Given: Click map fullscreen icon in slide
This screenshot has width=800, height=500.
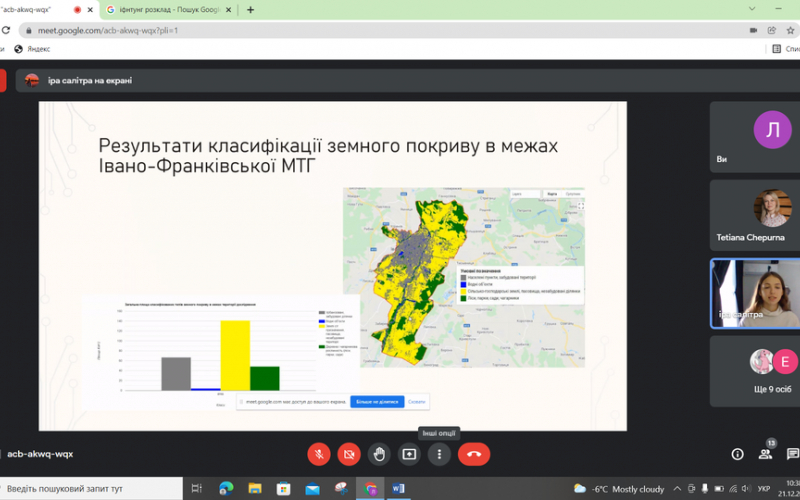Looking at the screenshot, I should 581,206.
